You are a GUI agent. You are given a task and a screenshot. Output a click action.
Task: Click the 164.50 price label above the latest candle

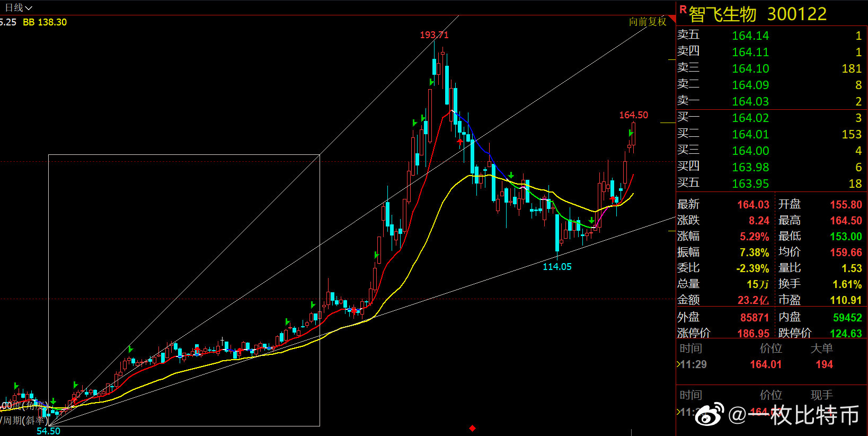click(x=634, y=115)
